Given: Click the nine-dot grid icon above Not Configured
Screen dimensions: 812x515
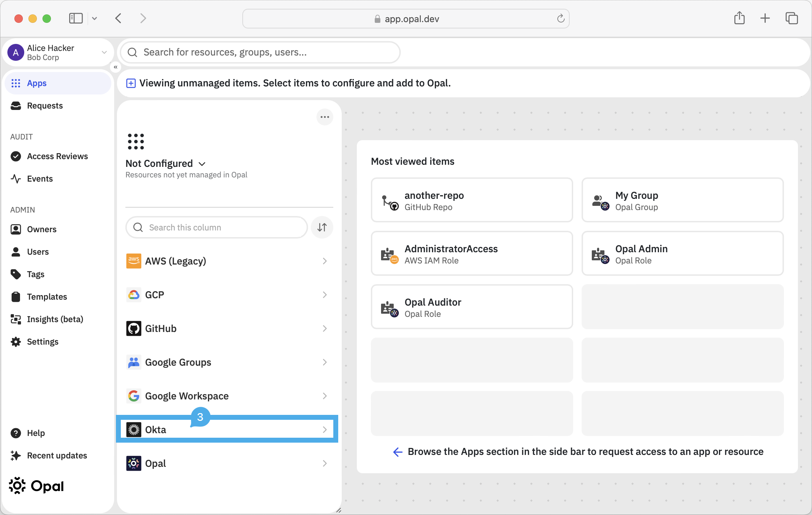Looking at the screenshot, I should click(136, 142).
